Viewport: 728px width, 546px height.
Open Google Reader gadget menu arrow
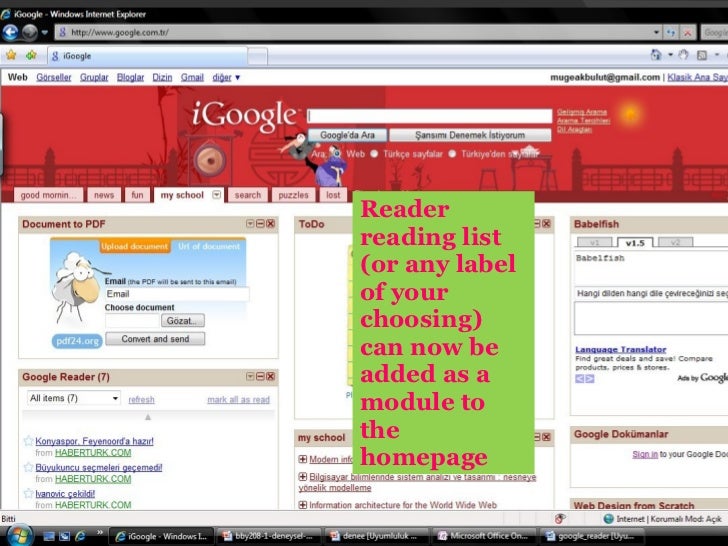coord(250,376)
